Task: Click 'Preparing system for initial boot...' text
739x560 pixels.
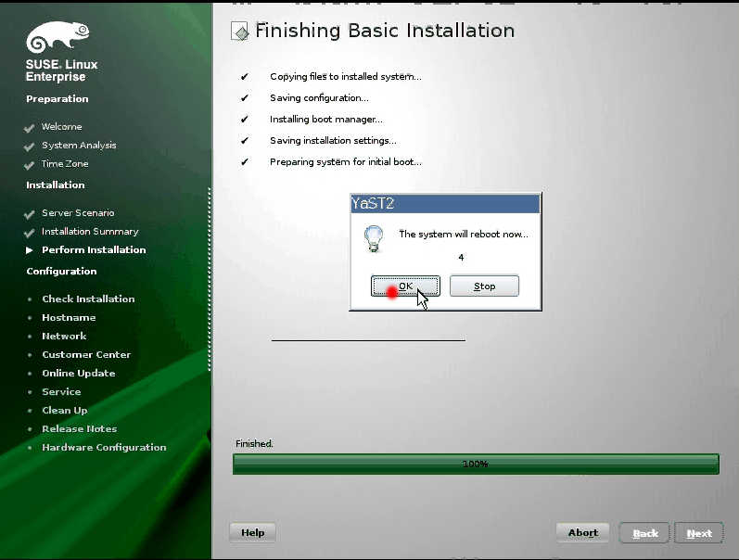Action: 346,161
